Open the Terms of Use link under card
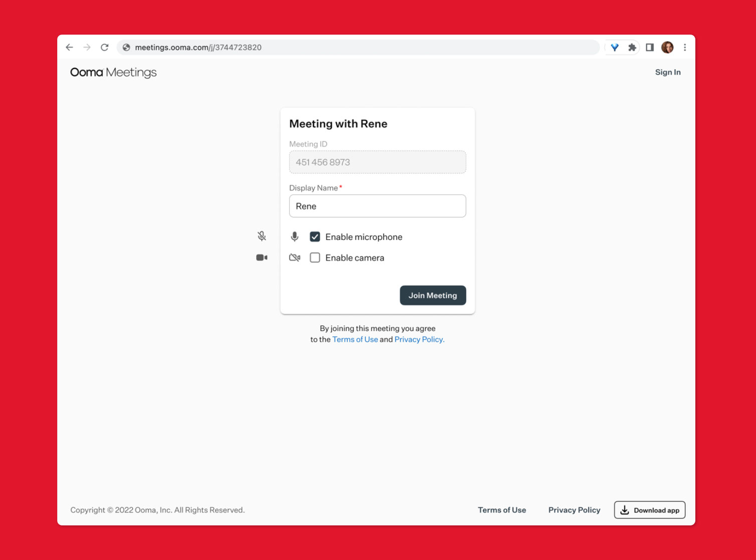 pyautogui.click(x=355, y=340)
